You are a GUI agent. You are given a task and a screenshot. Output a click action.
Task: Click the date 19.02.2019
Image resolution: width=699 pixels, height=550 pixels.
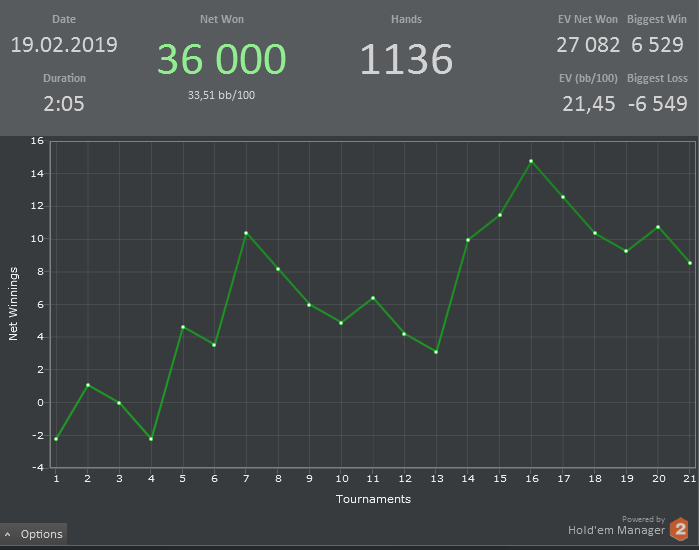coord(64,45)
